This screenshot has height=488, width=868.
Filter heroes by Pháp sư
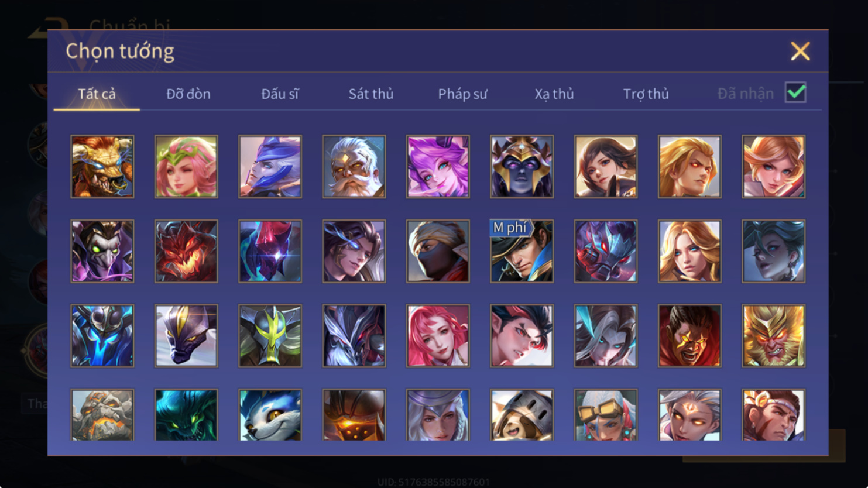click(462, 94)
